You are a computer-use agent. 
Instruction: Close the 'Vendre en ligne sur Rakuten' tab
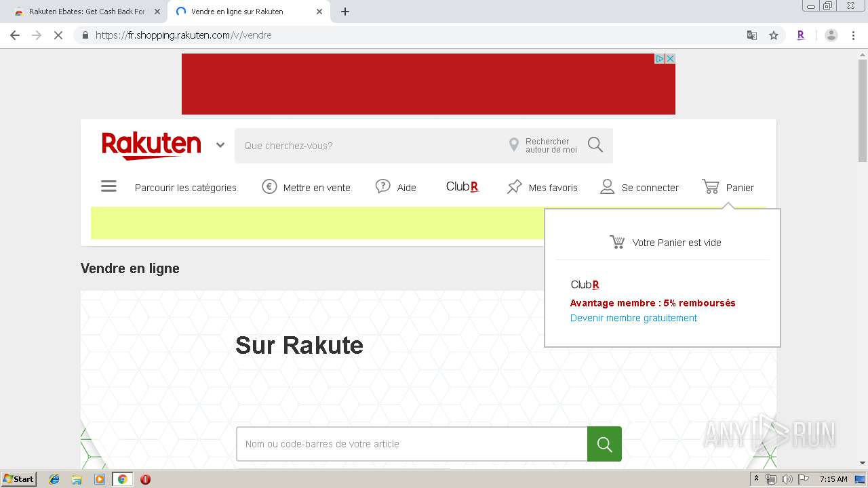[319, 12]
